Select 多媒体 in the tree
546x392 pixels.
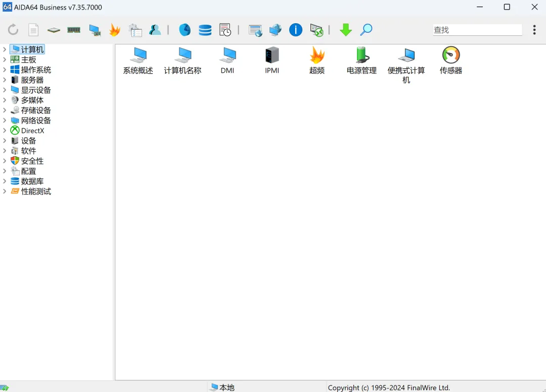[x=27, y=100]
